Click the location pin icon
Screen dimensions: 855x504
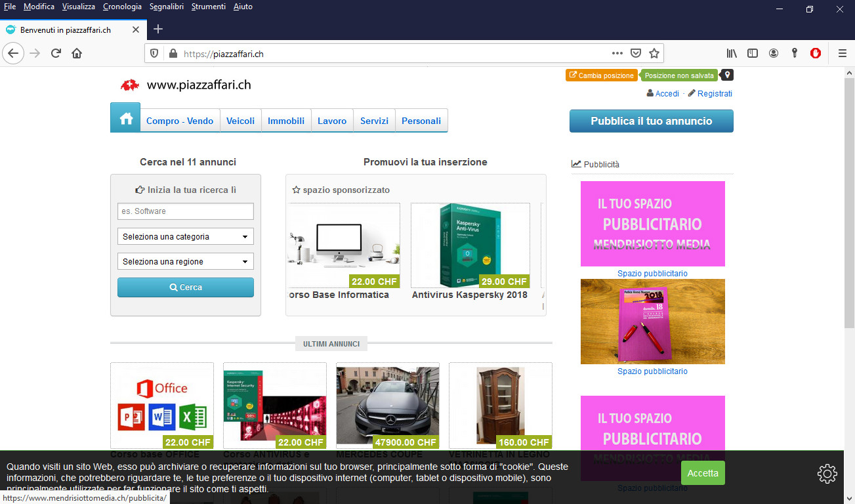727,75
